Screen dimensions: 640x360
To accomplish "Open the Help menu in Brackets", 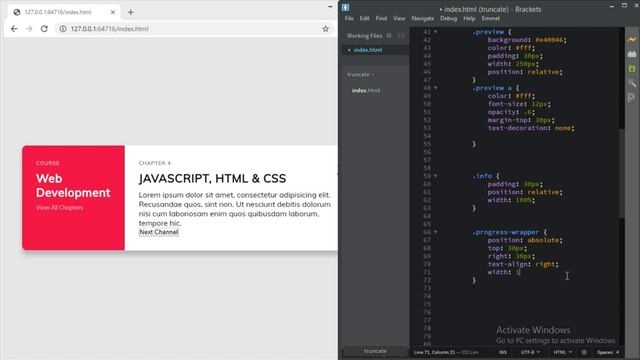I will click(469, 18).
